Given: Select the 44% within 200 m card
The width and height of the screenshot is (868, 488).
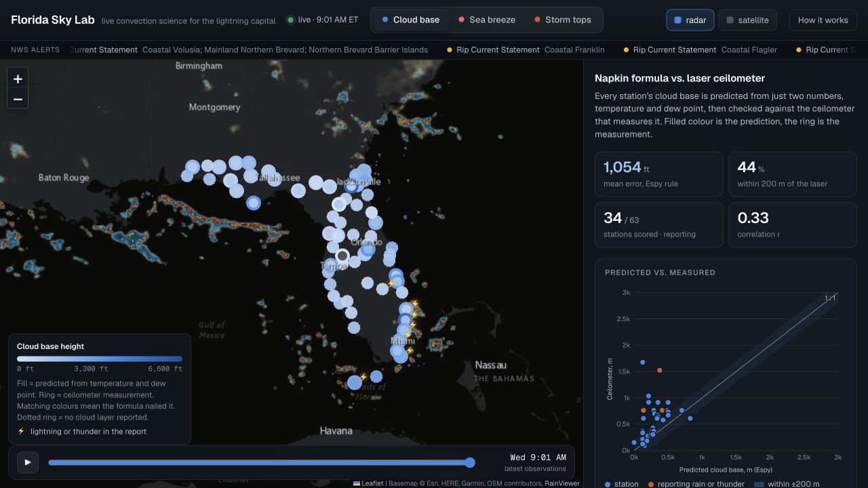Looking at the screenshot, I should (793, 174).
